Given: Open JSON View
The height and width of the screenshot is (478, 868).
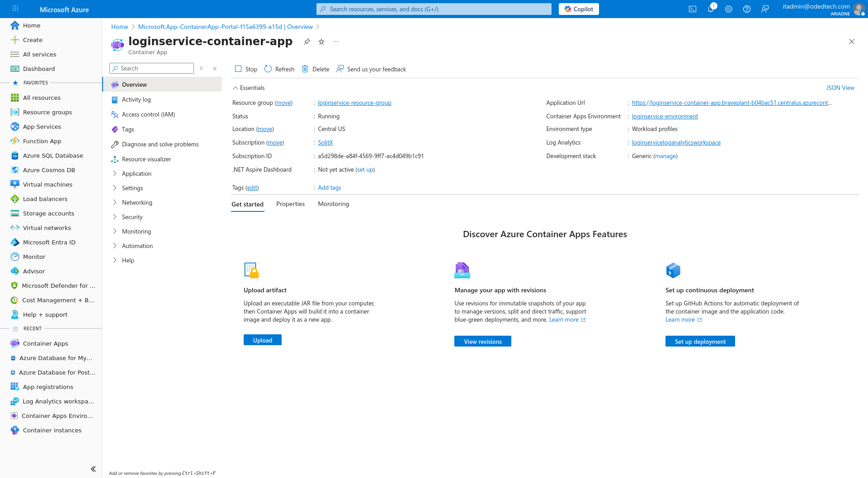Looking at the screenshot, I should [840, 88].
